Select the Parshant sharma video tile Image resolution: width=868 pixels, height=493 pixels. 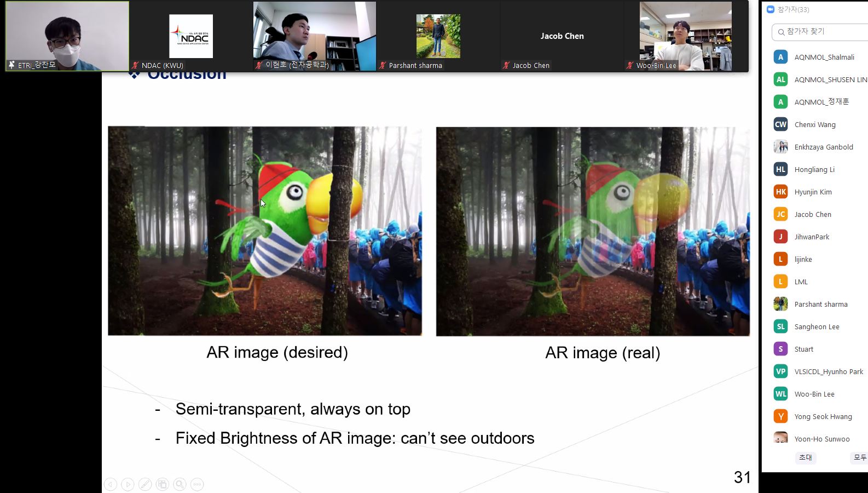[x=438, y=36]
